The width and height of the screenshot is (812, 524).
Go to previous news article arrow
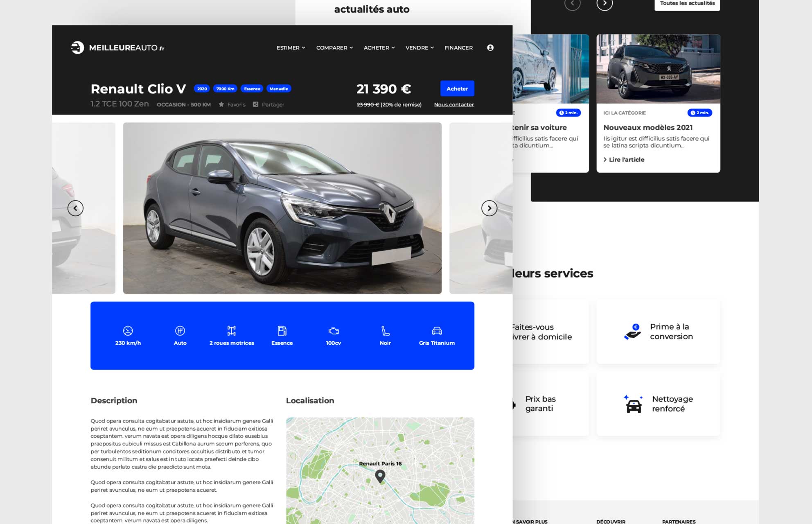[x=572, y=4]
